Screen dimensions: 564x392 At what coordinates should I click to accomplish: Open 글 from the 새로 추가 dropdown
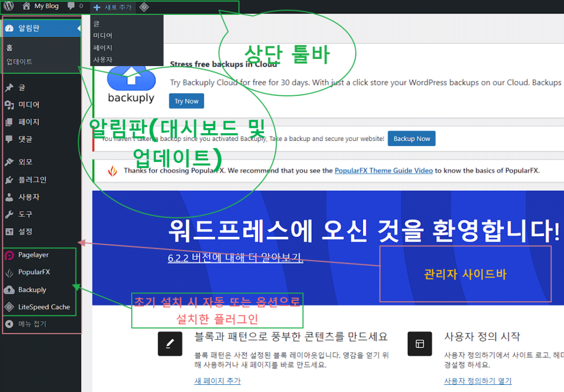pyautogui.click(x=96, y=24)
